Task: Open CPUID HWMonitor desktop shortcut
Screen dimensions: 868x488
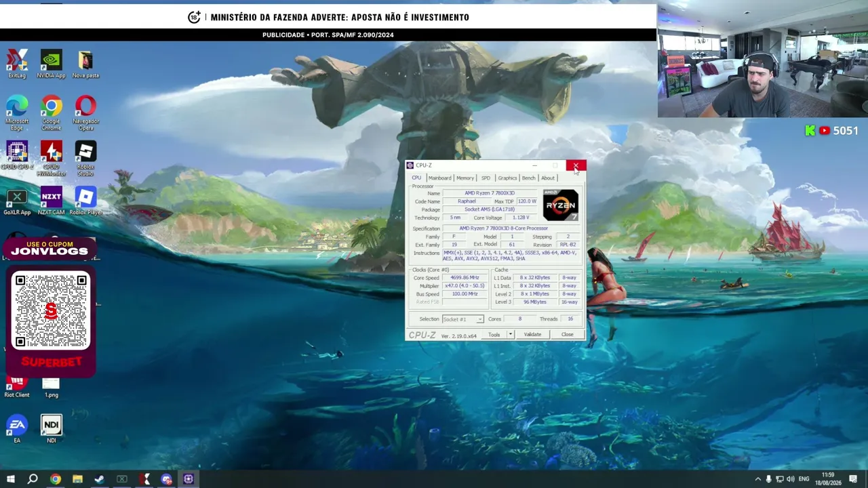Action: coord(51,158)
